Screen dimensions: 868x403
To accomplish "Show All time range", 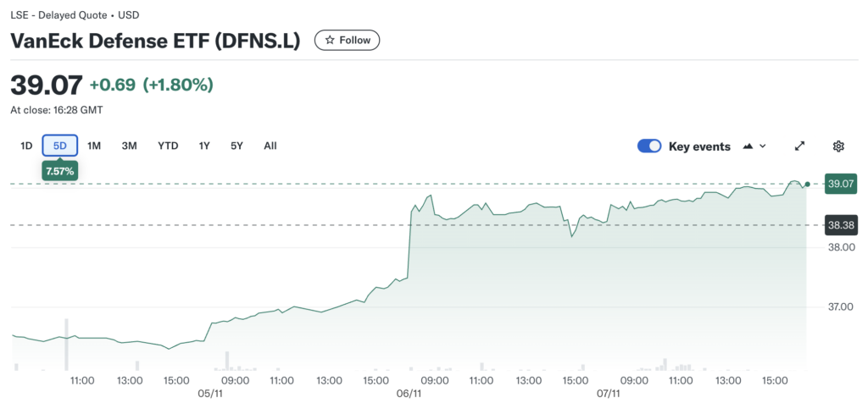I will [270, 146].
